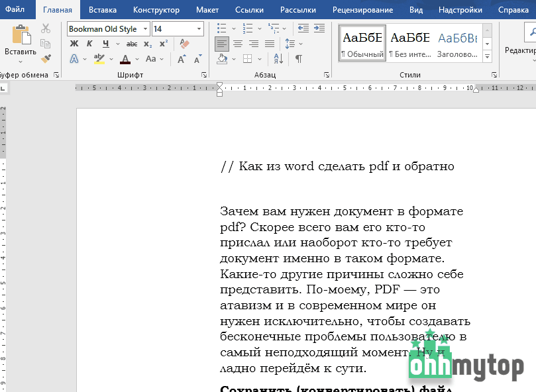Click the bulleted list icon
Image resolution: width=536 pixels, height=392 pixels.
[222, 28]
